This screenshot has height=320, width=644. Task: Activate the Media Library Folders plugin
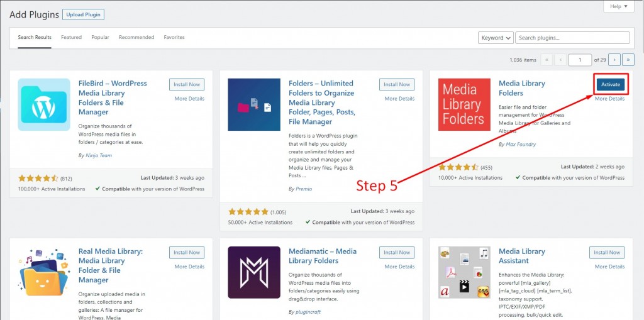611,85
